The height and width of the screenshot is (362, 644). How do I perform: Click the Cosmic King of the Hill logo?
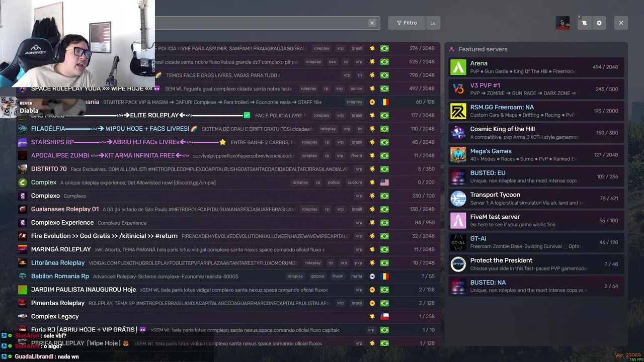click(458, 133)
